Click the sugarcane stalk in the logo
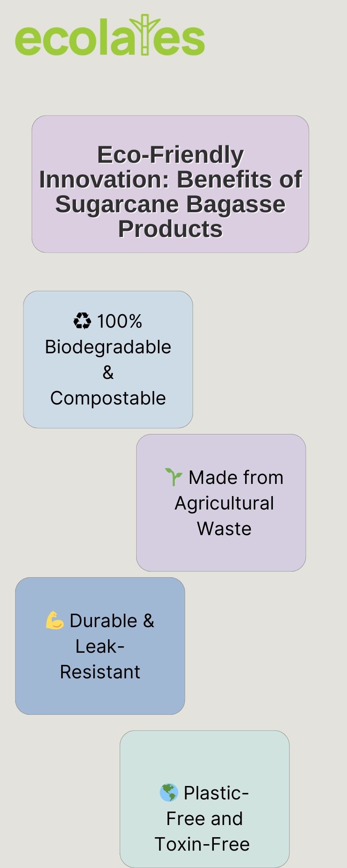This screenshot has width=347, height=868. click(145, 35)
